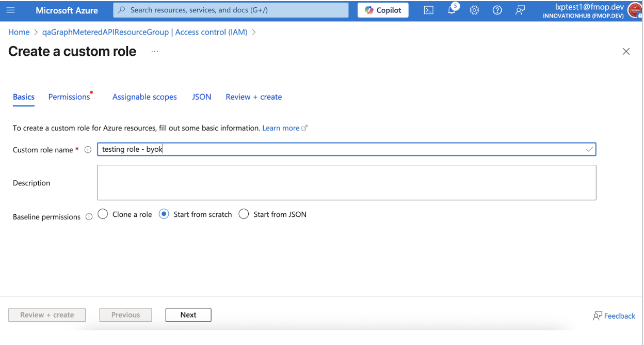
Task: Click the Custom role name info icon
Action: tap(88, 150)
